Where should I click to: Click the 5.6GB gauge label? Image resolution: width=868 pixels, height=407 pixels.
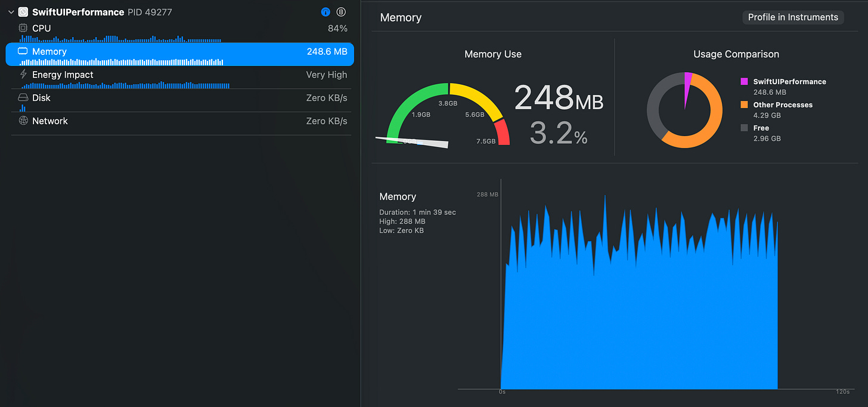click(x=475, y=115)
